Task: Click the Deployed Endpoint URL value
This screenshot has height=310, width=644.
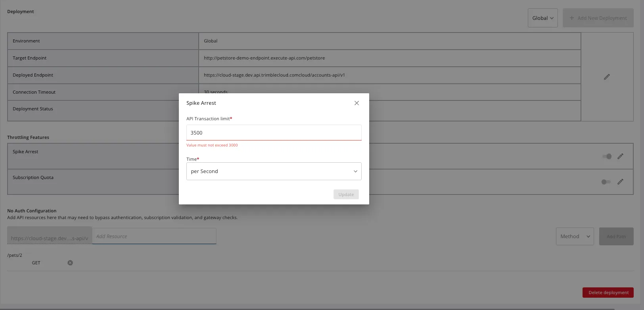Action: click(274, 75)
